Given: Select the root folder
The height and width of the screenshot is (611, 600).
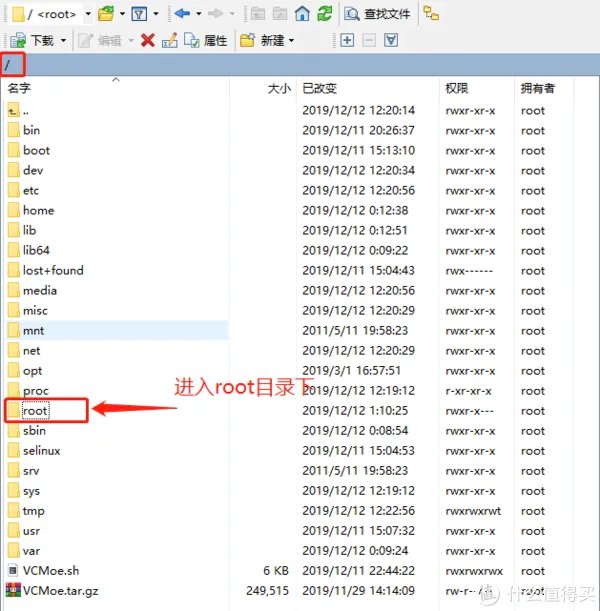Looking at the screenshot, I should [35, 411].
